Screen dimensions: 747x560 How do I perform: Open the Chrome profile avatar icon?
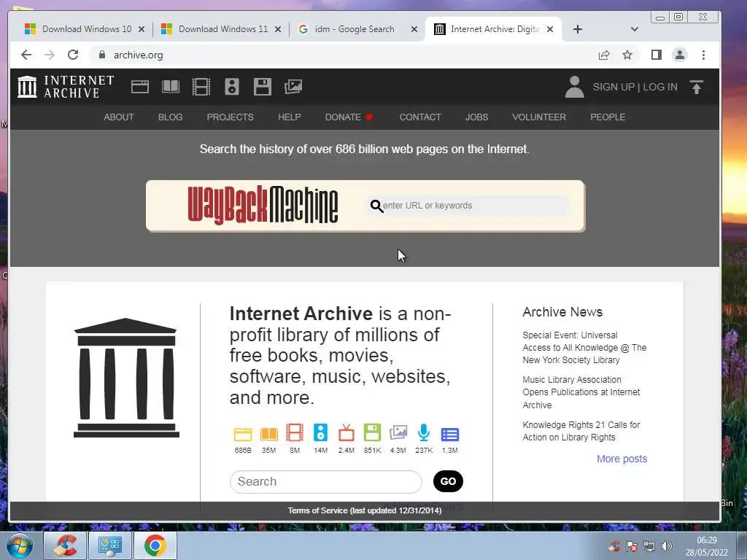pos(680,55)
